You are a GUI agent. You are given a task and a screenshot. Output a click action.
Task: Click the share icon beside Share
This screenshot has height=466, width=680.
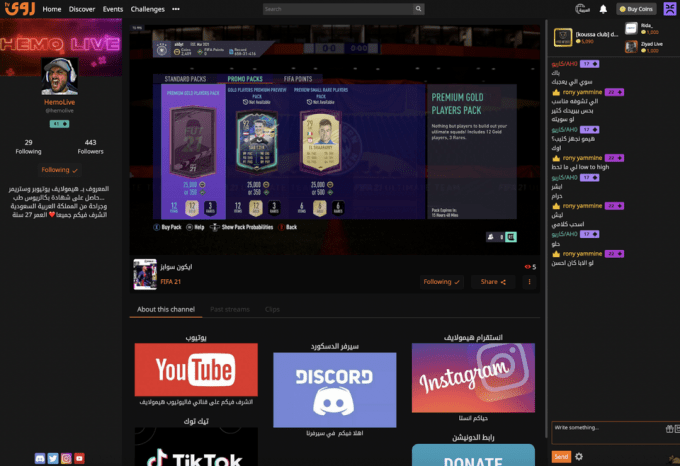pos(503,282)
